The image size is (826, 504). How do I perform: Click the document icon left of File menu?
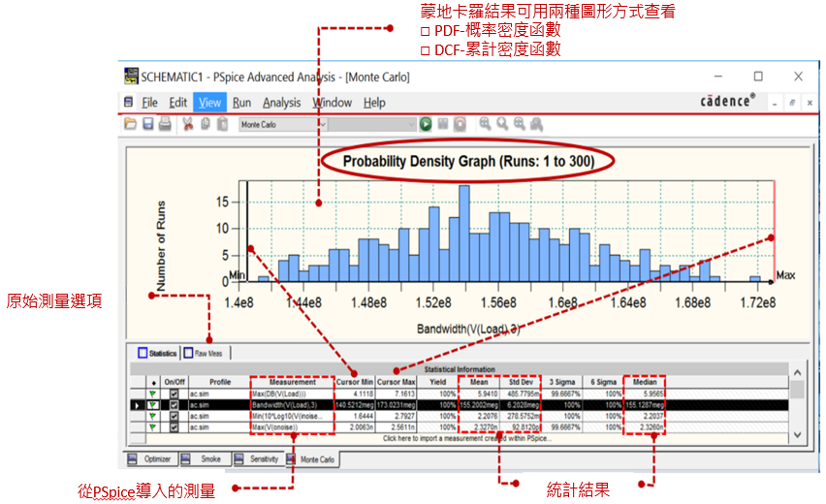point(128,102)
